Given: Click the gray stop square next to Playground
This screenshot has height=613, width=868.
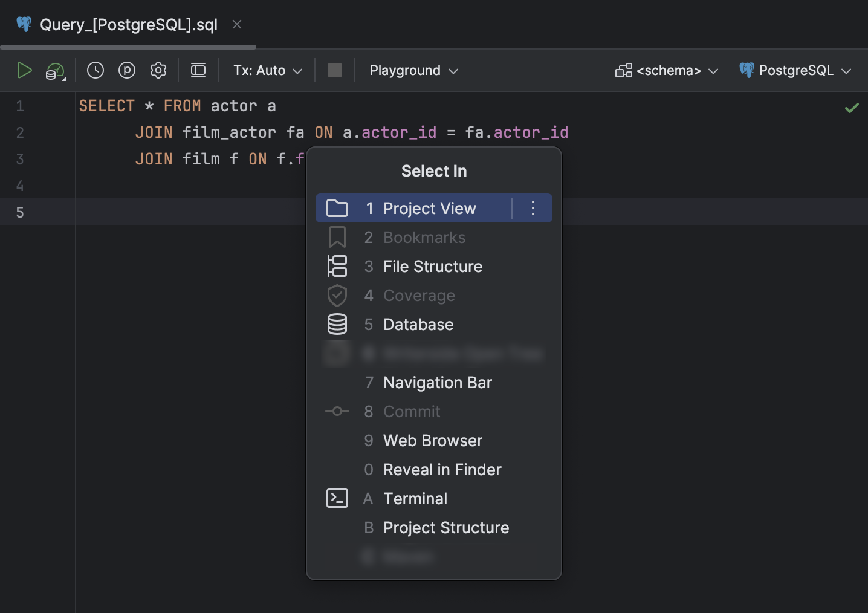Looking at the screenshot, I should [x=335, y=70].
